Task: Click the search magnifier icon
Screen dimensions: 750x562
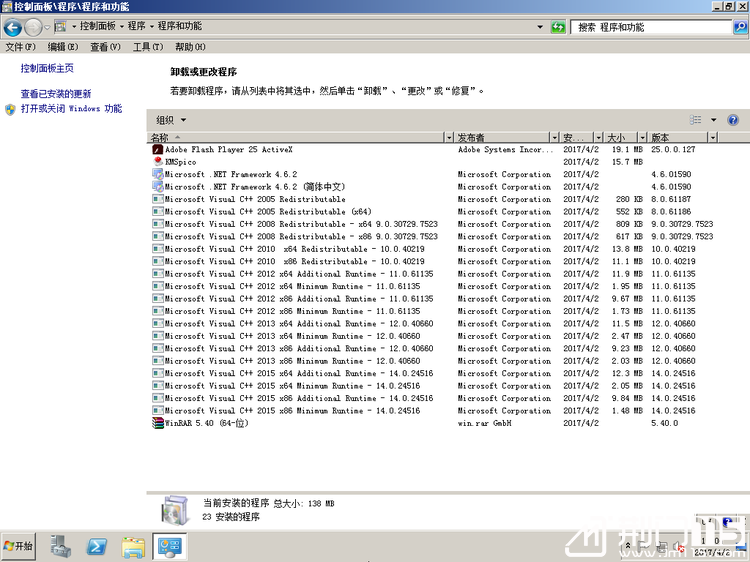Action: tap(739, 27)
